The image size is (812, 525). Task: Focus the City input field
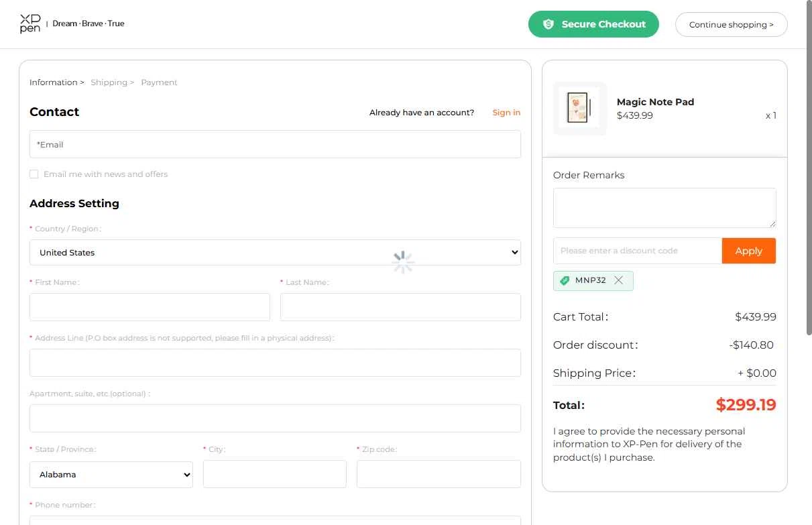tap(275, 474)
